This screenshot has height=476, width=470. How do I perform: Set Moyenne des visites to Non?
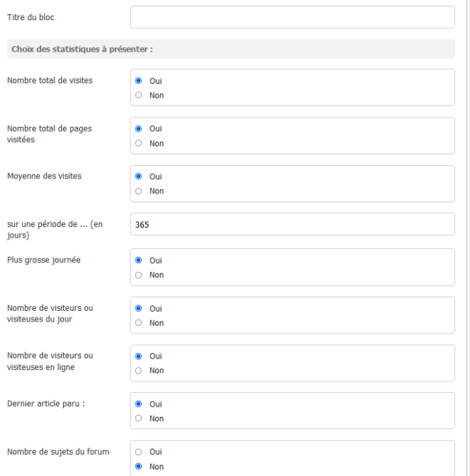139,191
